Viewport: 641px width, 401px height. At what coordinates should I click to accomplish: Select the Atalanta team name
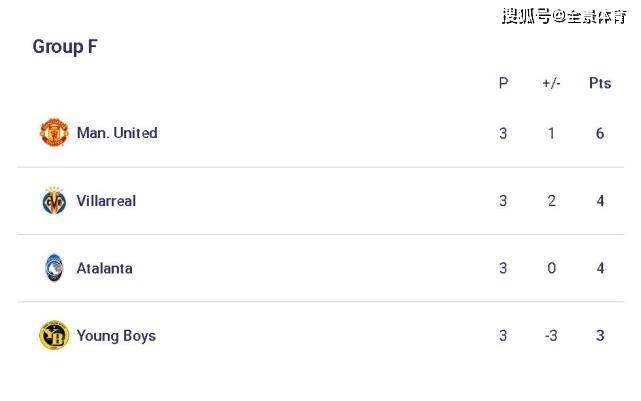105,268
